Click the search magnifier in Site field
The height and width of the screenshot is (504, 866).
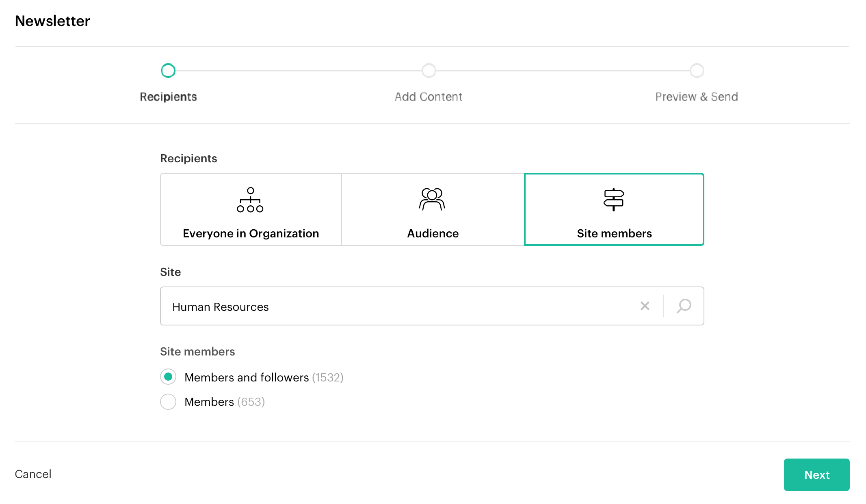pos(684,306)
